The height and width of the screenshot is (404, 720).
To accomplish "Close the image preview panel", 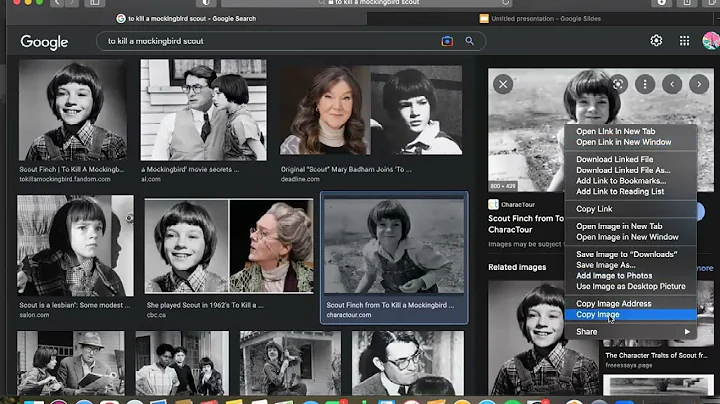I will click(x=503, y=84).
